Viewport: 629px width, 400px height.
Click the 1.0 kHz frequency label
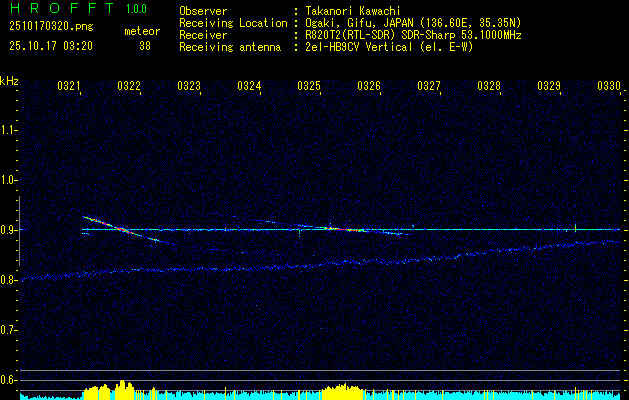click(9, 180)
